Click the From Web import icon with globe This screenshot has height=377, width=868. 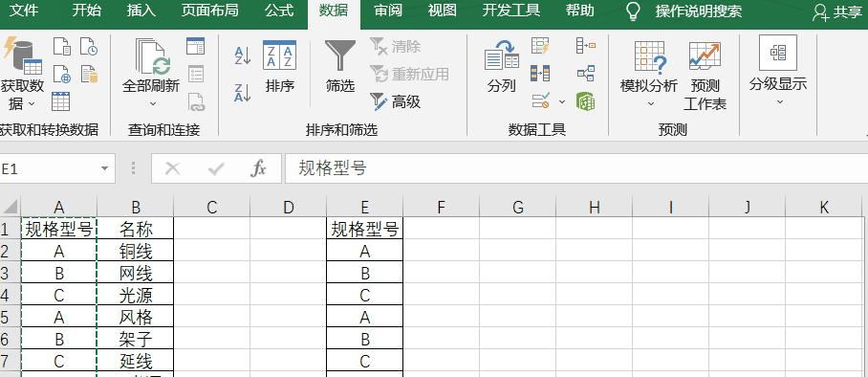[62, 74]
